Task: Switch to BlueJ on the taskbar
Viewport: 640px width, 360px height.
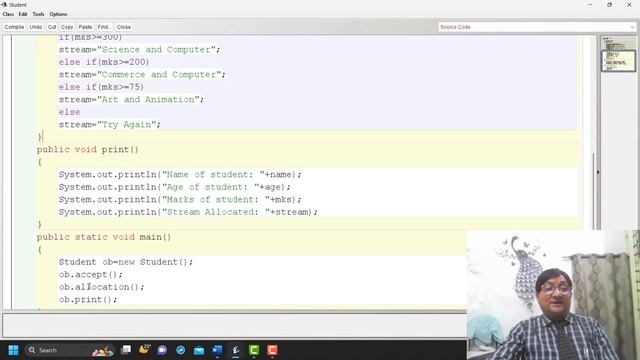Action: [x=236, y=350]
